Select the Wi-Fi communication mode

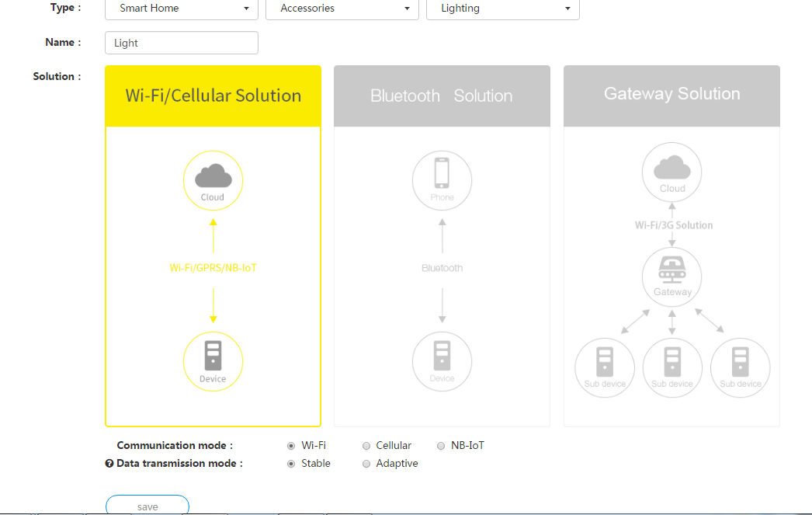tap(291, 446)
